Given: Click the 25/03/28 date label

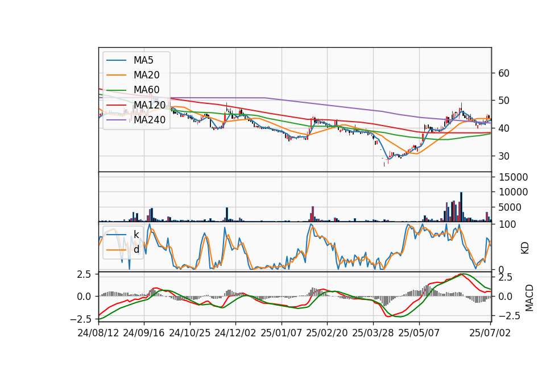Looking at the screenshot, I should coord(373,333).
